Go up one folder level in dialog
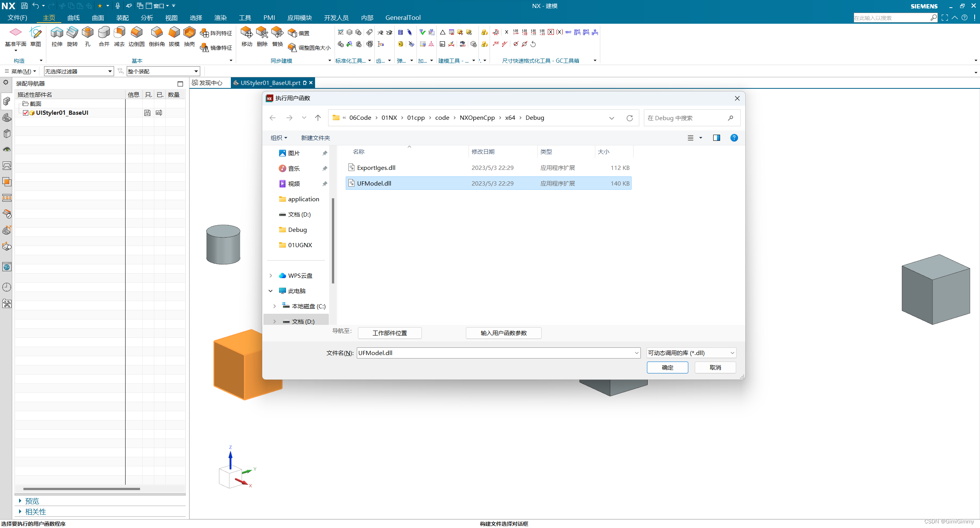The height and width of the screenshot is (528, 980). (318, 118)
